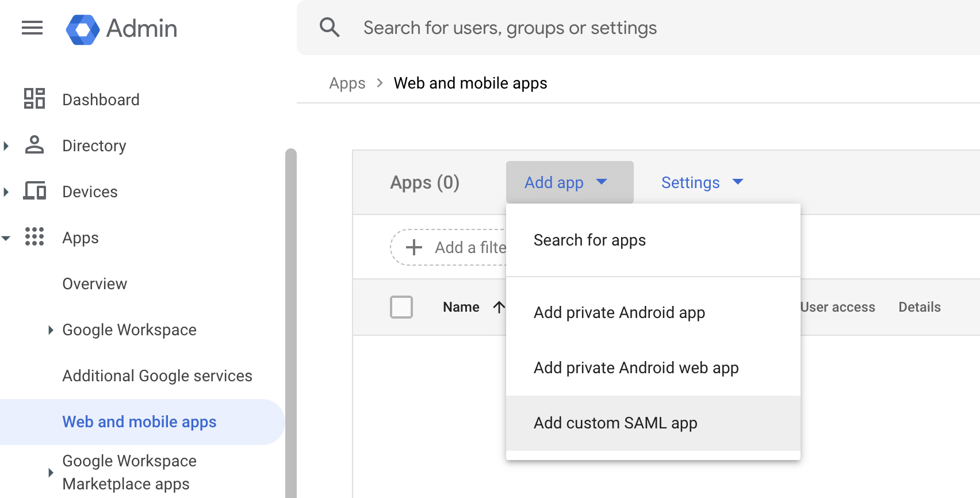Click the plus icon to add filter

click(414, 247)
